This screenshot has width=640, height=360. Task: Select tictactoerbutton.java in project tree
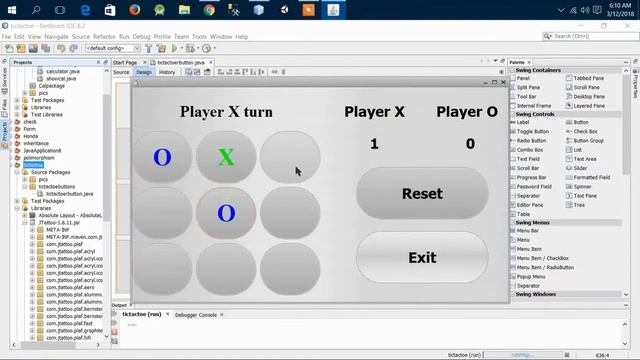(69, 194)
